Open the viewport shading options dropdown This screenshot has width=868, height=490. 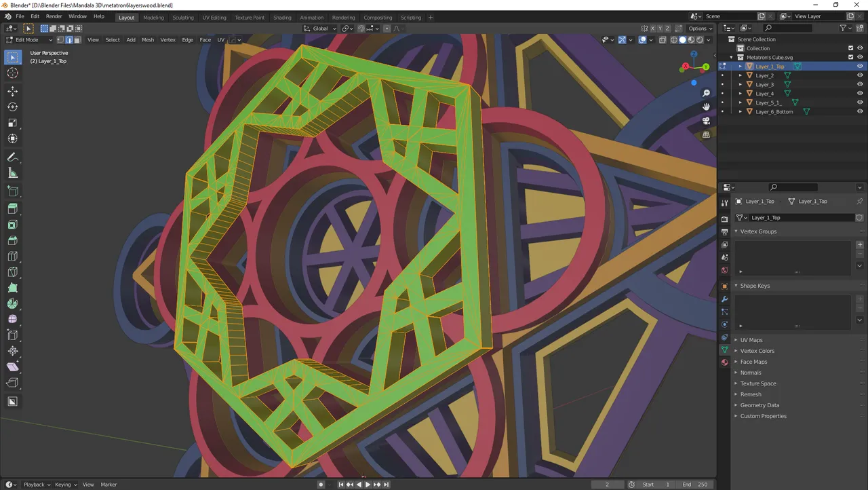(x=710, y=39)
